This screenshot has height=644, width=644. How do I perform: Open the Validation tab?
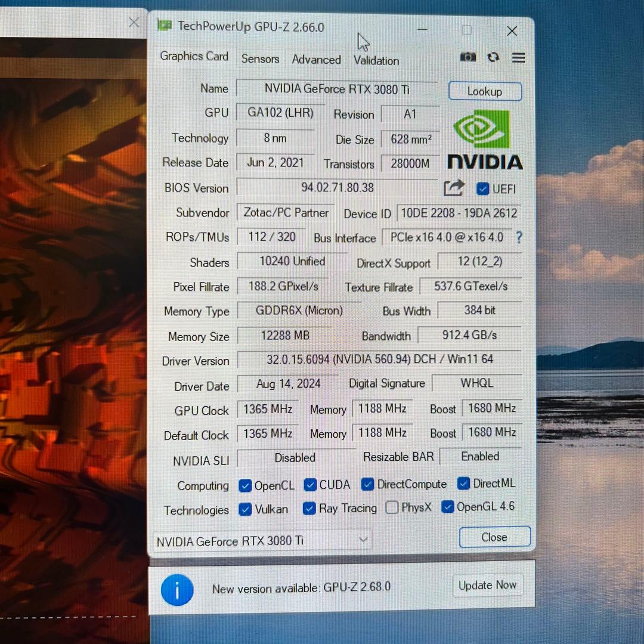(x=376, y=60)
